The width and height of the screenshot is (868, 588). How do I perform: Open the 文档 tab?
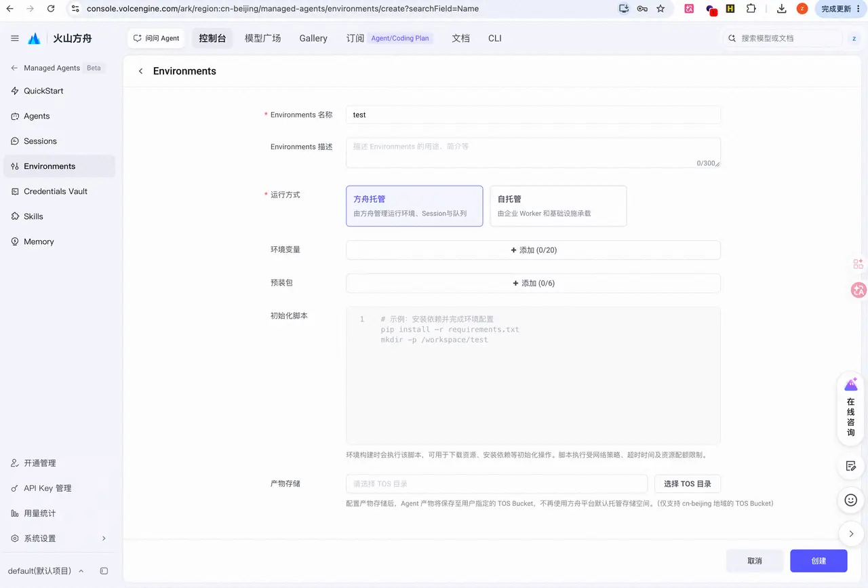(x=461, y=39)
